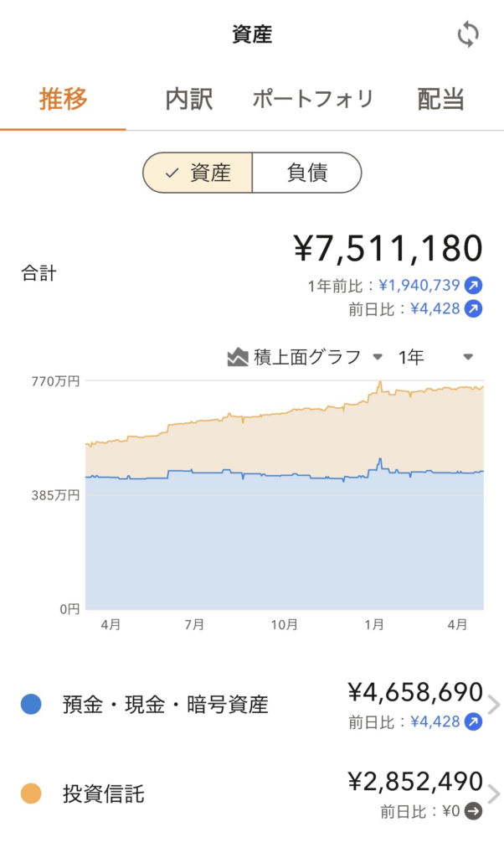The height and width of the screenshot is (858, 504).
Task: Tap the refresh sync icon
Action: [468, 35]
